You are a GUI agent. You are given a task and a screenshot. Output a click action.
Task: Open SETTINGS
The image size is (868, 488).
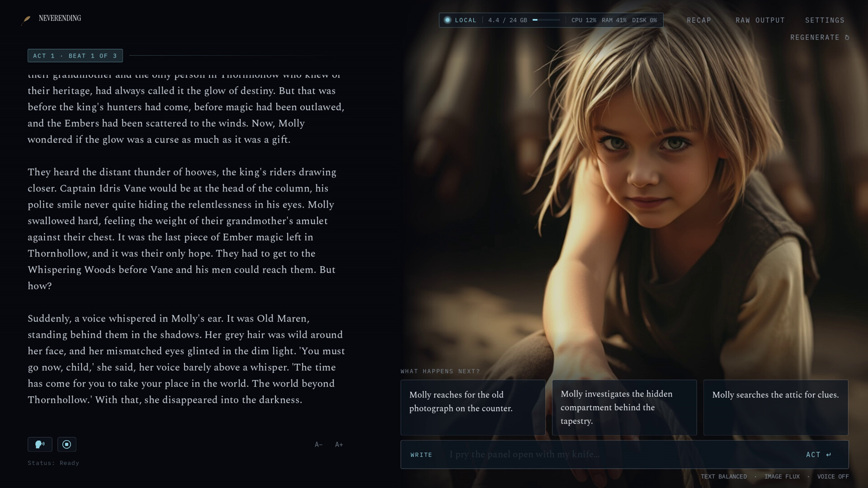point(825,20)
